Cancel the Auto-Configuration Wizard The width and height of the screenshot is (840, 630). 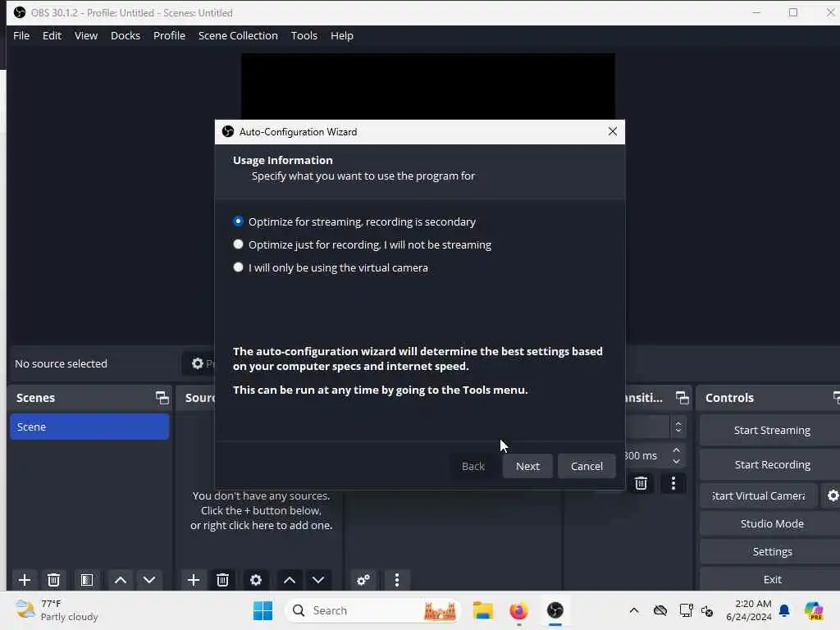click(x=587, y=466)
